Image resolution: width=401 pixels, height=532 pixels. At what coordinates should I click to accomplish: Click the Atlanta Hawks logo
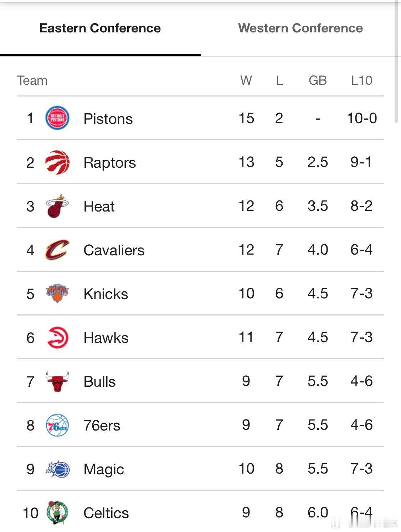[57, 338]
